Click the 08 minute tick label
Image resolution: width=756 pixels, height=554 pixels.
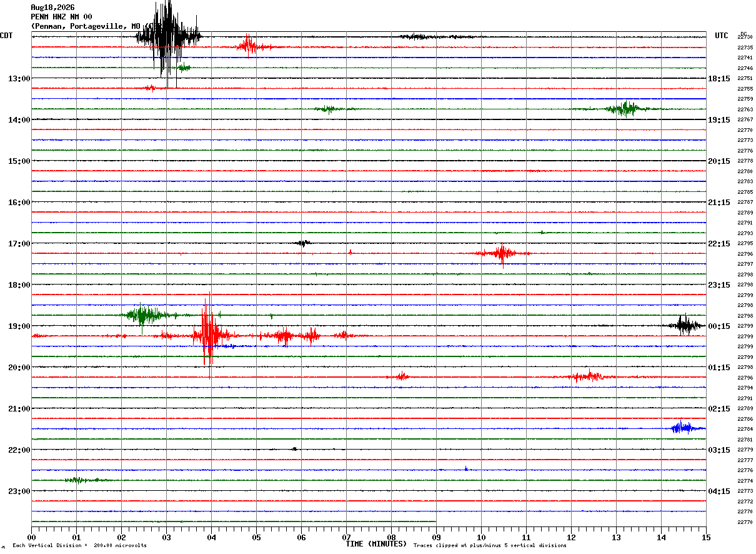coord(391,537)
